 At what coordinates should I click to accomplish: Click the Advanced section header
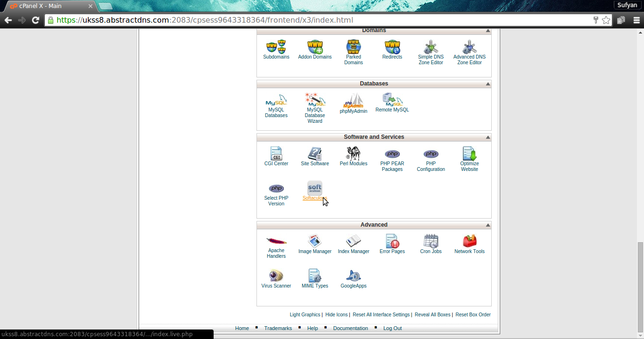(374, 225)
